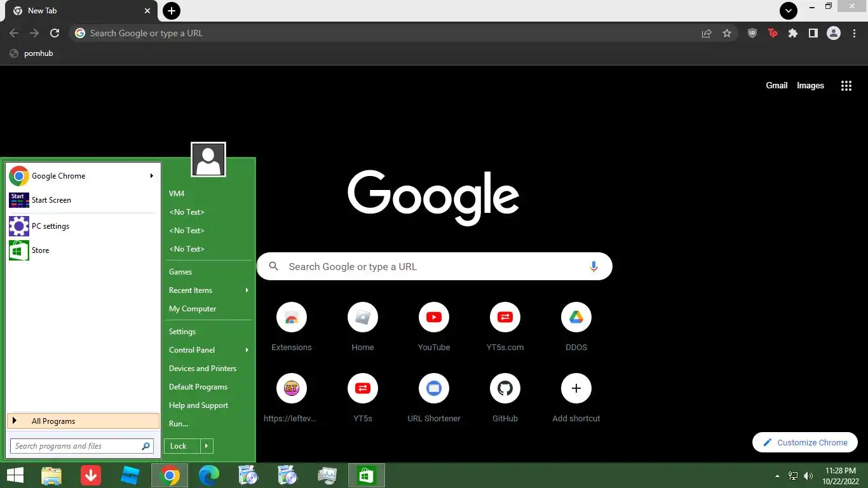Open File Explorer from the taskbar
The height and width of the screenshot is (488, 868).
(51, 475)
